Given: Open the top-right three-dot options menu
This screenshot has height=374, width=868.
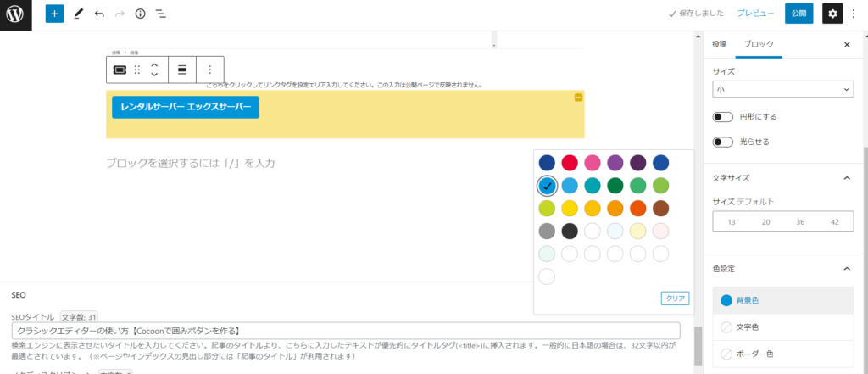Looking at the screenshot, I should pyautogui.click(x=853, y=14).
